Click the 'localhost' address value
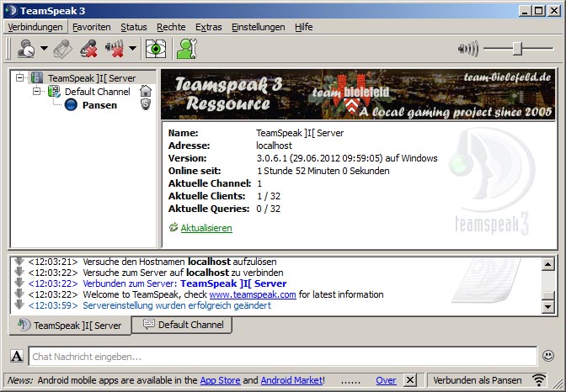This screenshot has height=392, width=566. pyautogui.click(x=274, y=146)
